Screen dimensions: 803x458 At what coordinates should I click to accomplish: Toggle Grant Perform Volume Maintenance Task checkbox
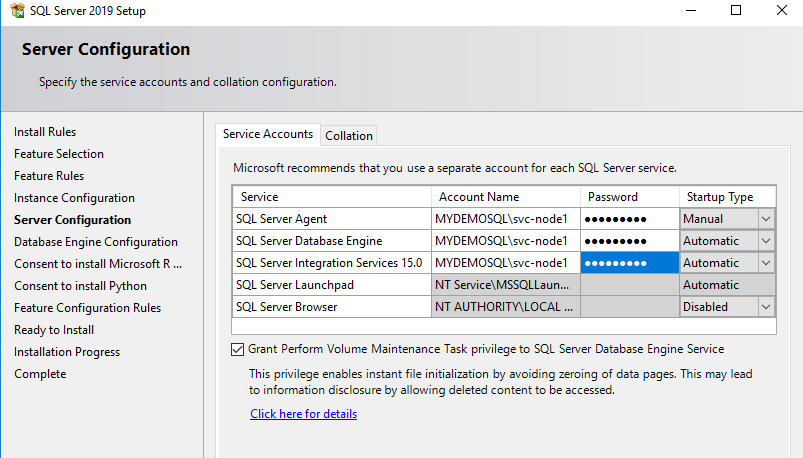pos(237,349)
